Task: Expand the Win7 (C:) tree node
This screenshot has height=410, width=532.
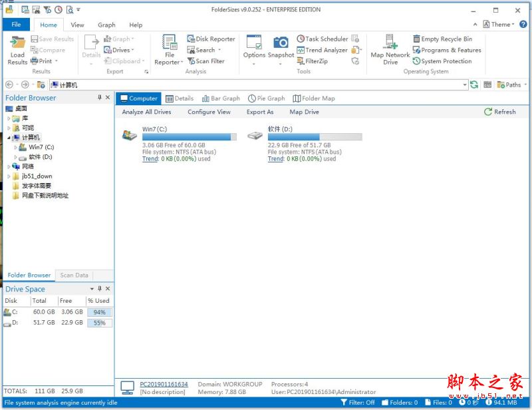Action: (x=15, y=147)
